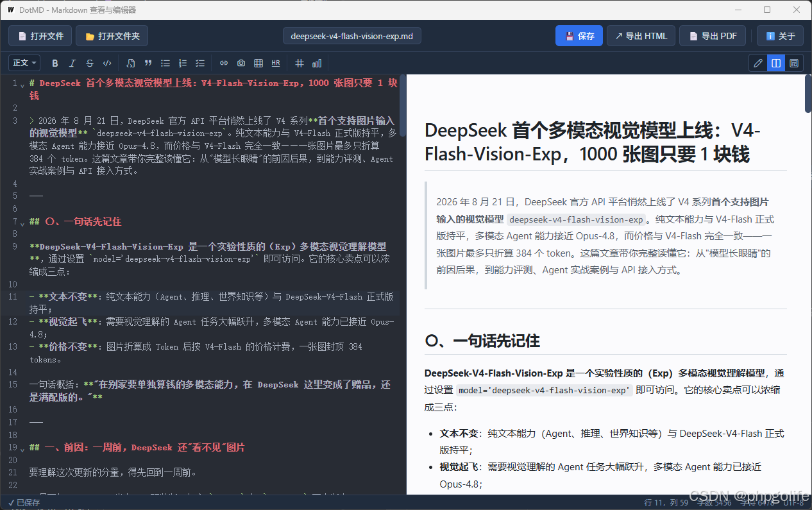This screenshot has height=510, width=812.
Task: Export the document via 导出 HTML
Action: [641, 36]
